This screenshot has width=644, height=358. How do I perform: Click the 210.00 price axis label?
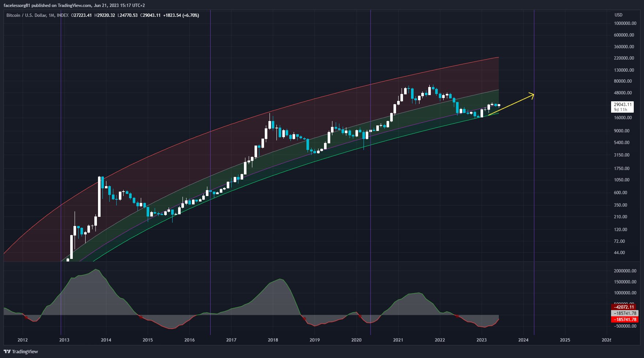621,217
